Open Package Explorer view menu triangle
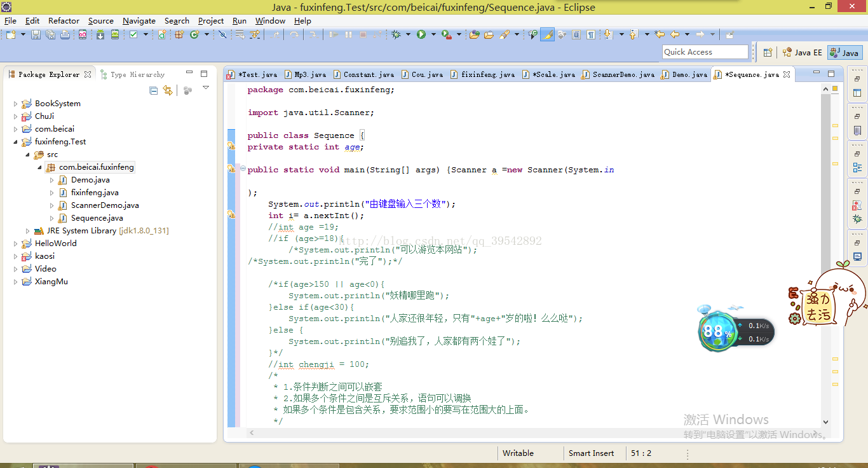Screen dimensions: 868x468 point(205,88)
